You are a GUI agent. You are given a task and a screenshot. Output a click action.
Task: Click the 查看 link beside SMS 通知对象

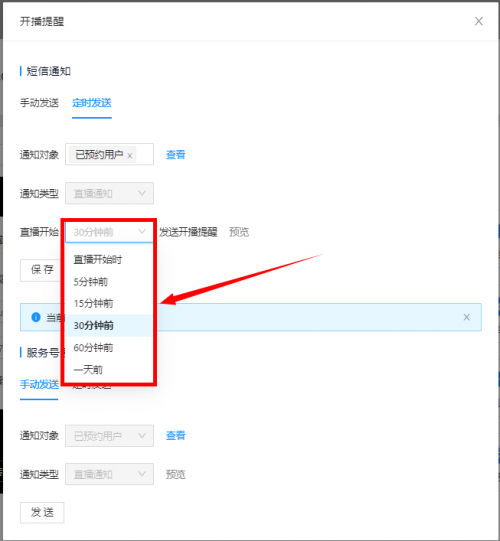point(176,155)
